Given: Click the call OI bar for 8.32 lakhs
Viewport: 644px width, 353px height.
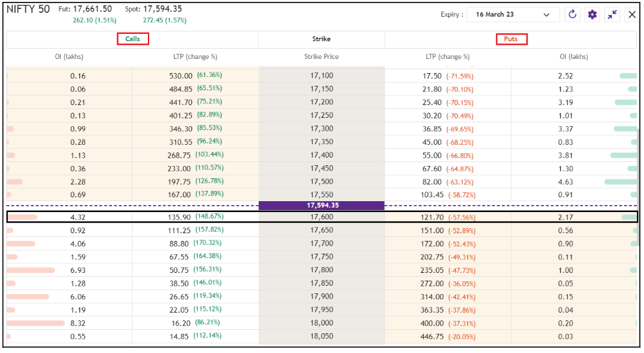Looking at the screenshot, I should tap(36, 323).
